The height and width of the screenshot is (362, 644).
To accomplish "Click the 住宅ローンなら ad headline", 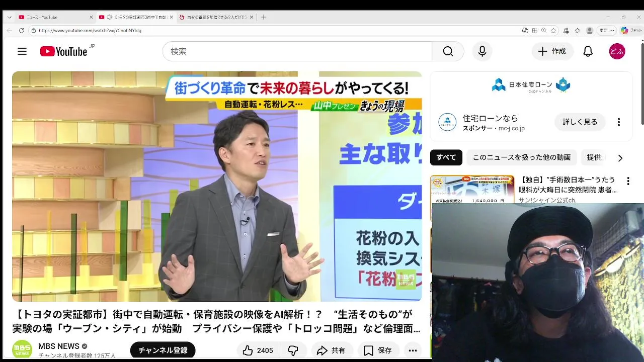I will (x=490, y=118).
